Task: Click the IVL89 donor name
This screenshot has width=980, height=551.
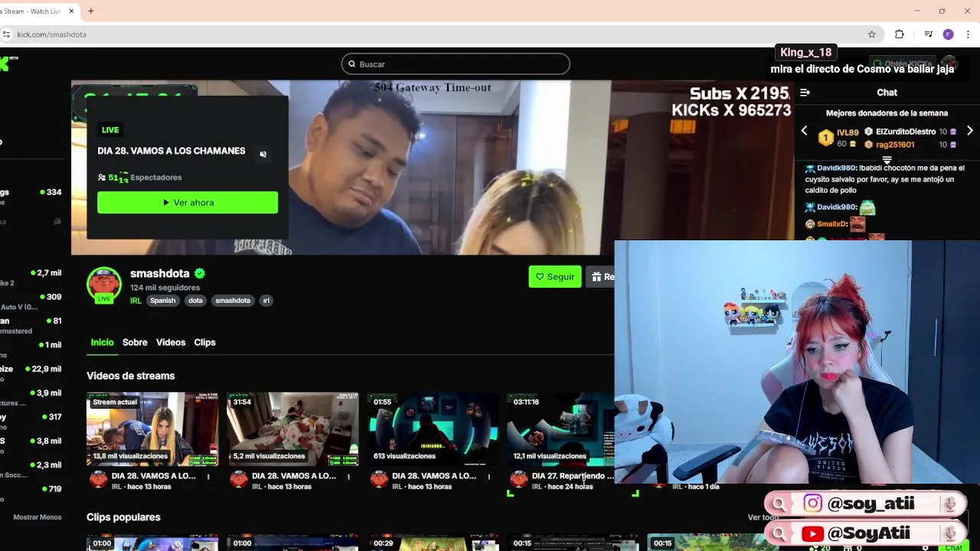Action: tap(848, 132)
